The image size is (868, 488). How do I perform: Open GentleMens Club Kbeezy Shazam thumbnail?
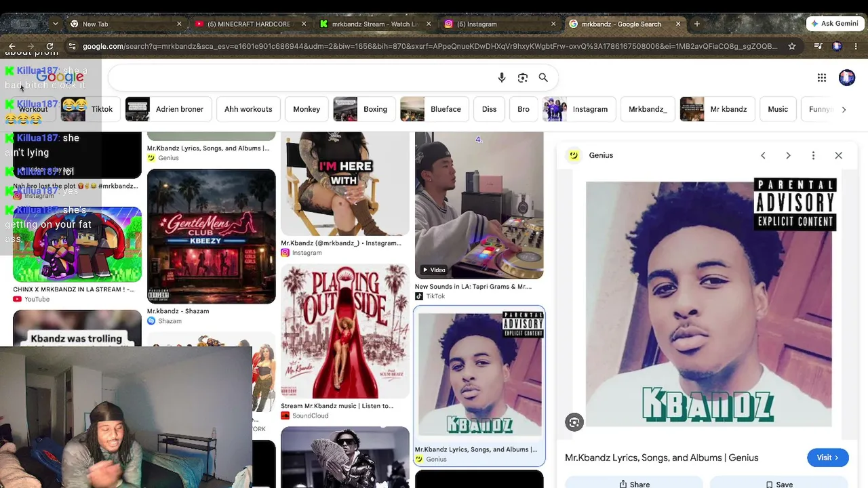point(212,236)
